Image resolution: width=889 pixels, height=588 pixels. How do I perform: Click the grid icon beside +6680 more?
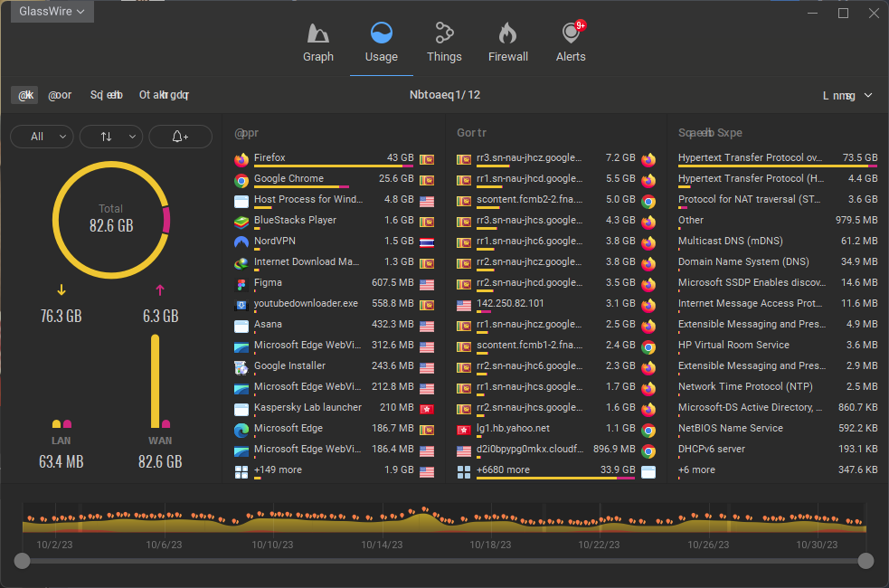point(464,472)
